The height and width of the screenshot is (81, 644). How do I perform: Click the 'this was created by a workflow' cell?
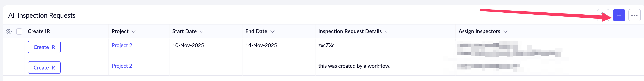(x=354, y=66)
